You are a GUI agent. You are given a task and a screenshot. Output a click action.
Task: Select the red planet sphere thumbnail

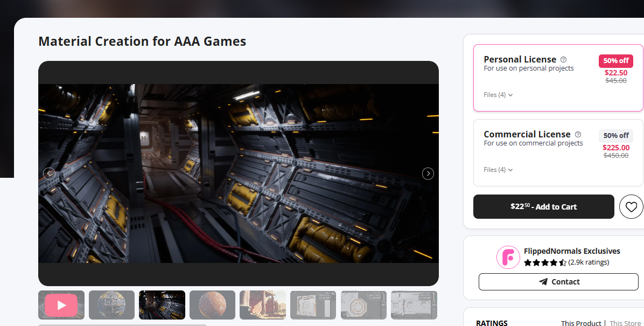pyautogui.click(x=212, y=305)
